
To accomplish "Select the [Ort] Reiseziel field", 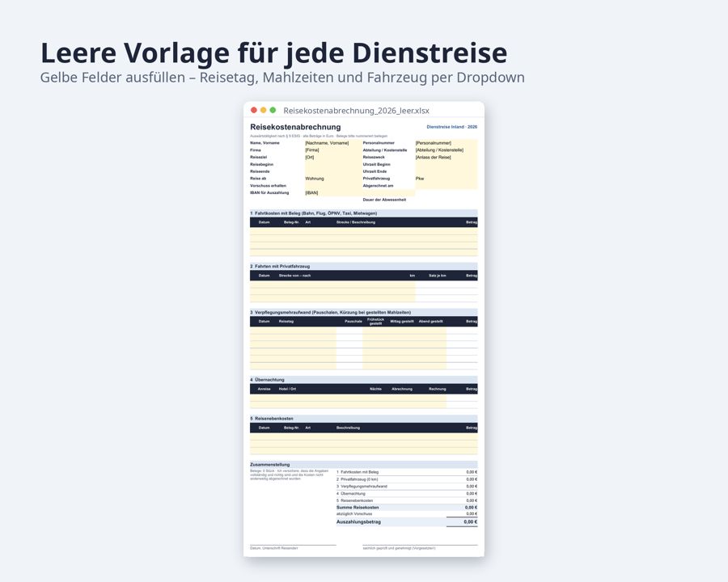I will pyautogui.click(x=333, y=158).
